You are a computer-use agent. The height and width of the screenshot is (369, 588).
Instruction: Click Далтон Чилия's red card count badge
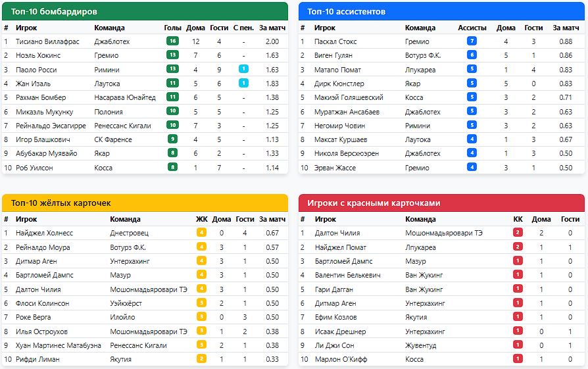(518, 233)
